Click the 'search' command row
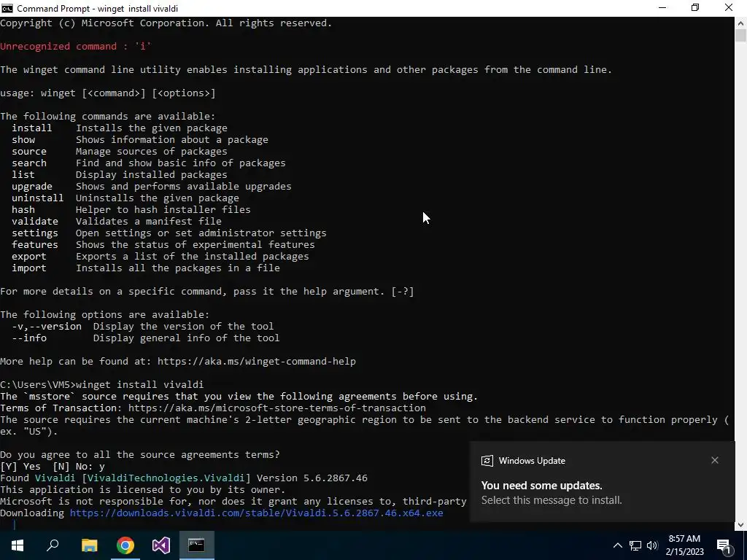747x560 pixels. coord(149,163)
